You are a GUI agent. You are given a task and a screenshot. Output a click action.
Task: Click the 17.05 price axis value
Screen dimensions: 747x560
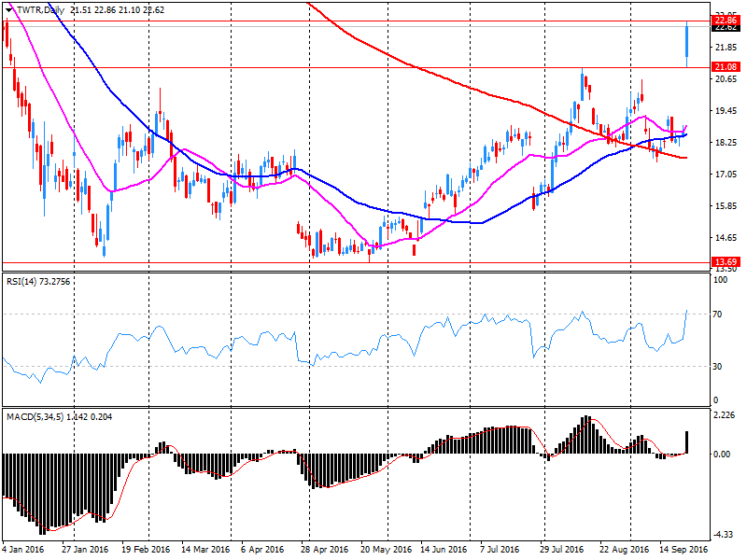click(x=726, y=175)
